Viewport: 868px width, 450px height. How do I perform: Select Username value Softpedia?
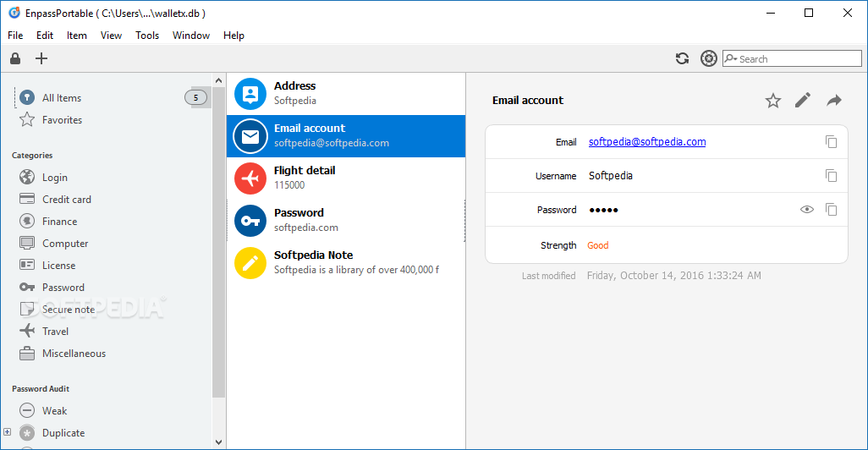611,175
